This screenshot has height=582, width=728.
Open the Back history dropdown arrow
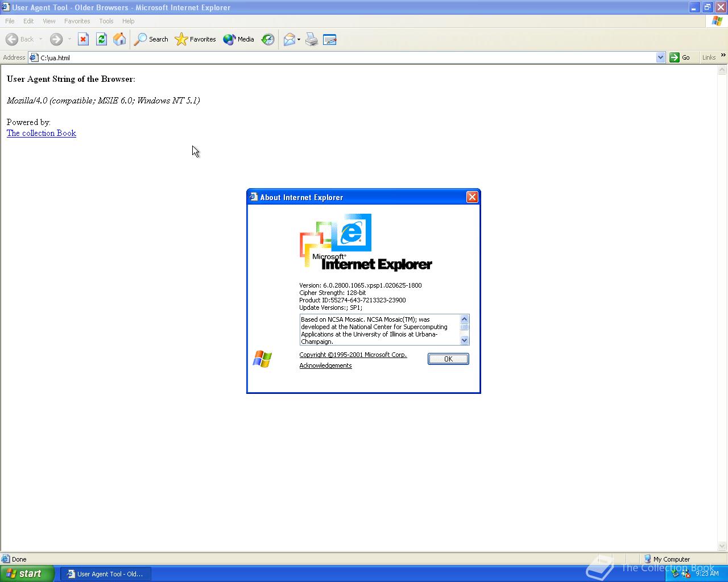[x=40, y=39]
